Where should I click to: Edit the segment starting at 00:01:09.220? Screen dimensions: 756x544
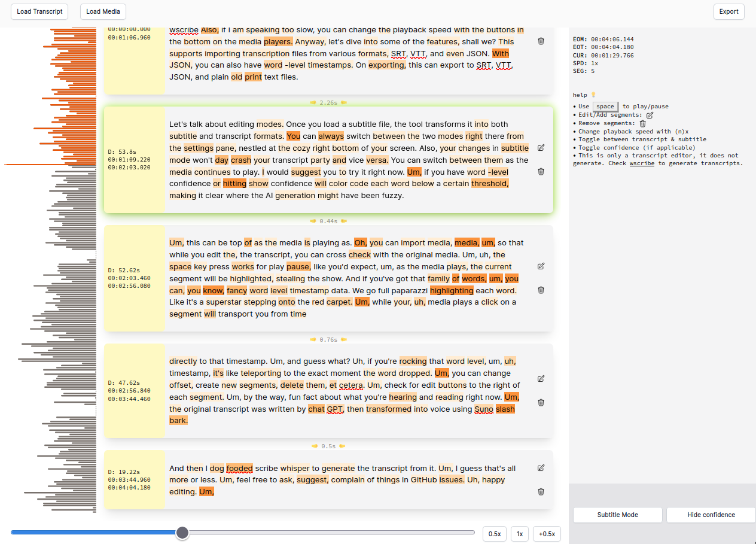point(541,147)
